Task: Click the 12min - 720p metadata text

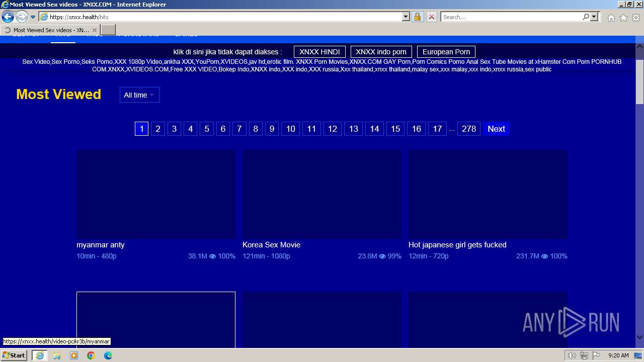Action: click(429, 256)
